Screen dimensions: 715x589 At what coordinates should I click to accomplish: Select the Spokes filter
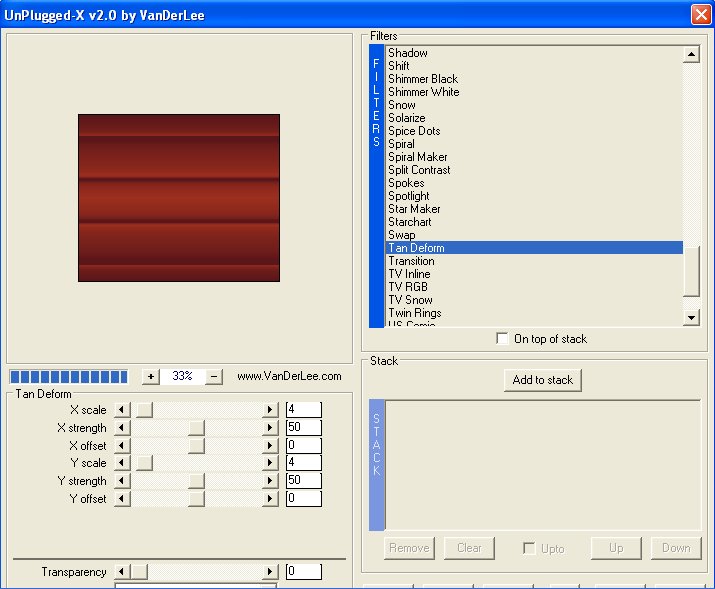click(x=534, y=183)
